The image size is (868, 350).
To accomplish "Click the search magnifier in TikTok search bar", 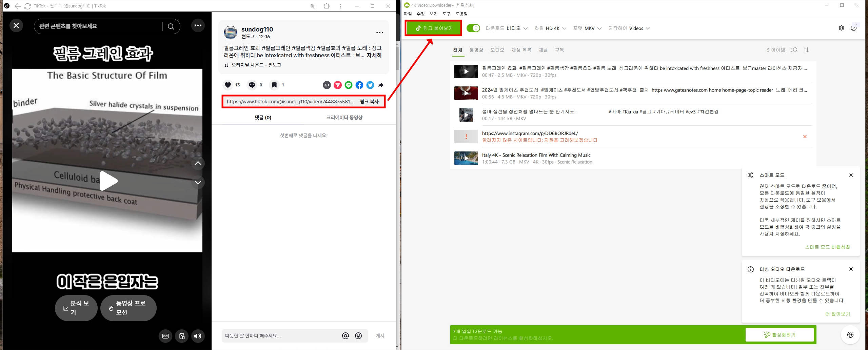I will [171, 26].
